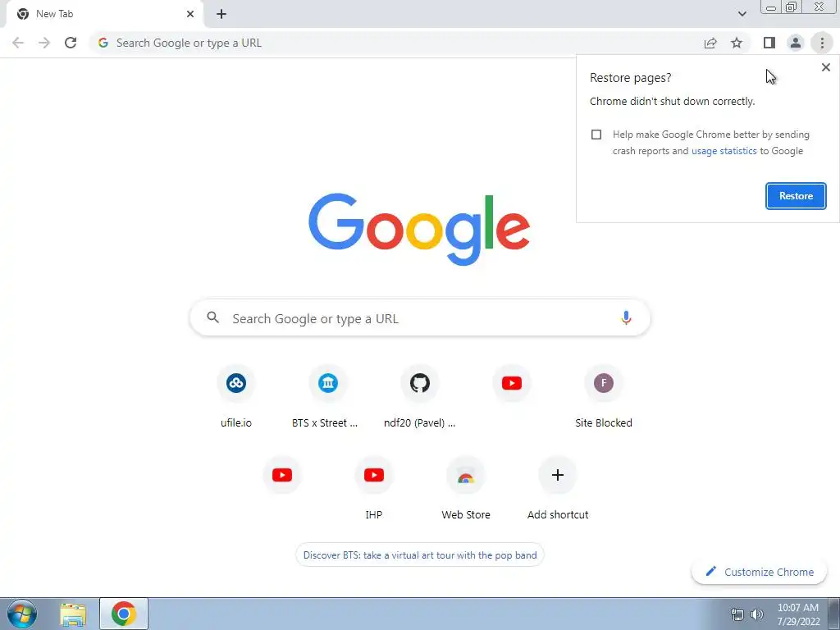Click the Show desktop strip beside the clock
Image resolution: width=840 pixels, height=630 pixels.
coord(833,614)
